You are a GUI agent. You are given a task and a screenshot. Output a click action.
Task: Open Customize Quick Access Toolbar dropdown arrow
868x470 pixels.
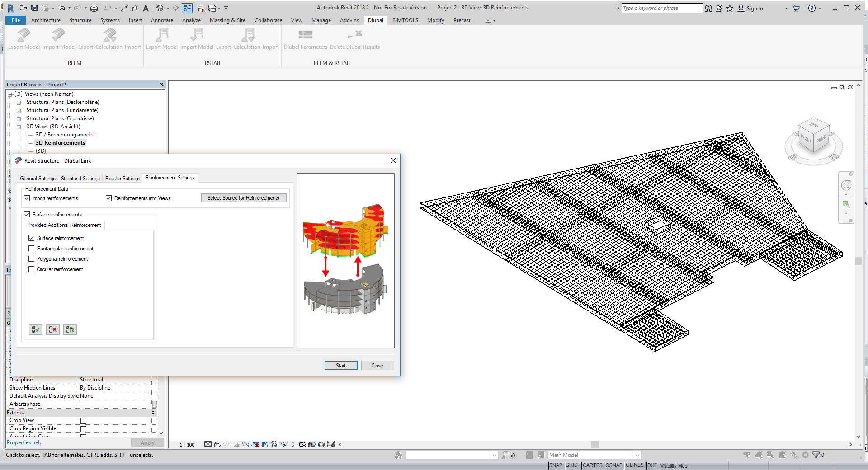[226, 8]
